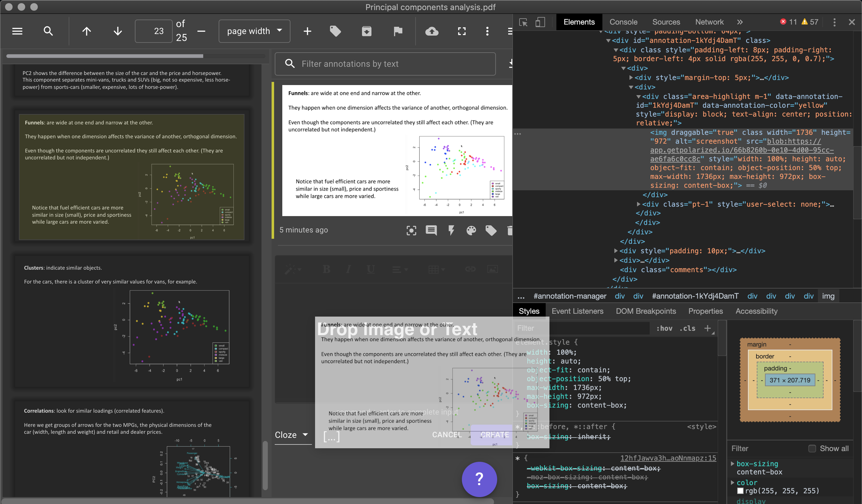Open the annotation color palette icon

(x=471, y=231)
